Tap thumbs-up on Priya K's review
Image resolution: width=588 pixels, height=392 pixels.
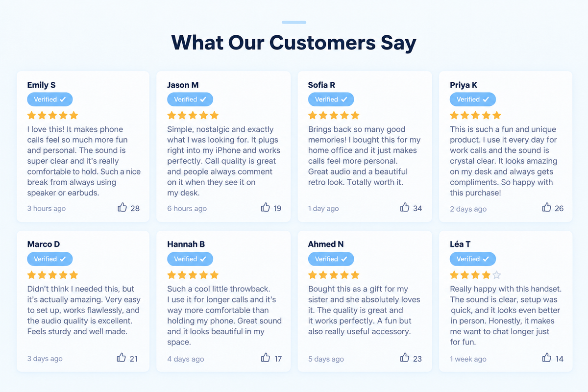pyautogui.click(x=547, y=208)
